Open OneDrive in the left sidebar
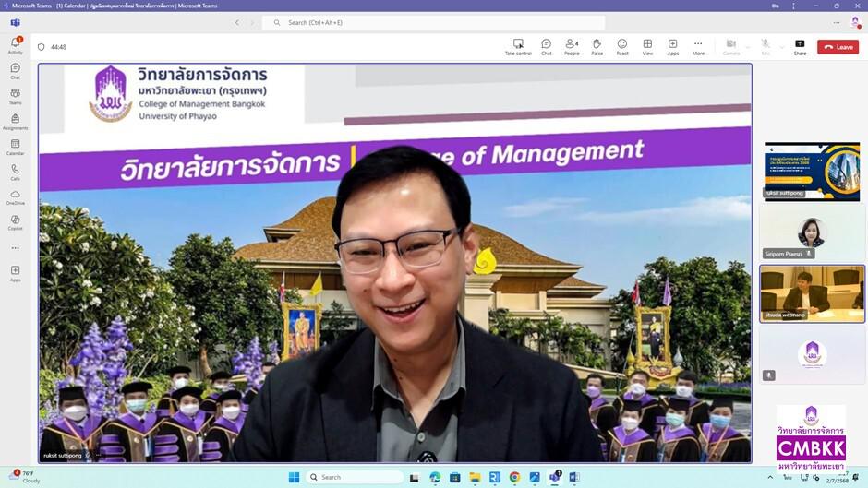The image size is (868, 488). pyautogui.click(x=15, y=197)
